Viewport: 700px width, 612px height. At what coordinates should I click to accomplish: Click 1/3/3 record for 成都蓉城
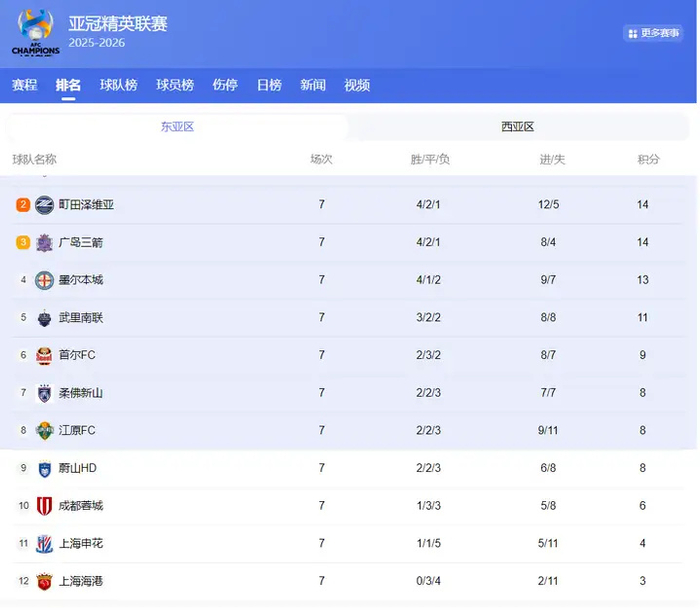click(x=429, y=506)
